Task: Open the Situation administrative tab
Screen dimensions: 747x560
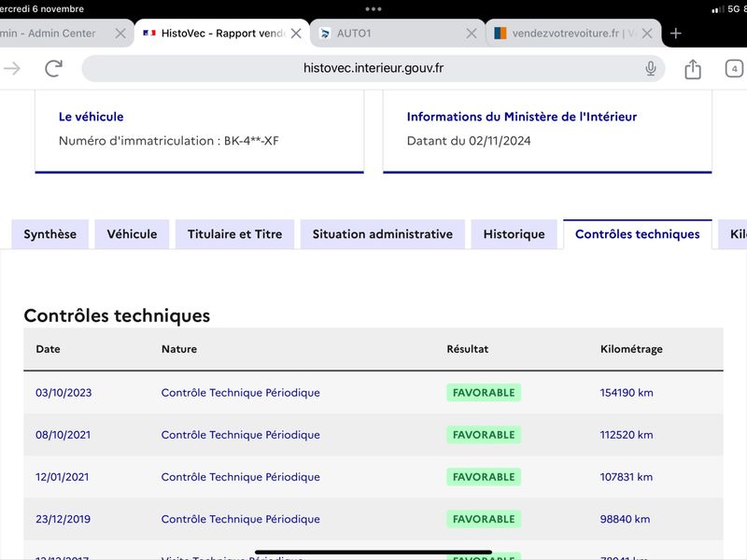Action: 383,234
